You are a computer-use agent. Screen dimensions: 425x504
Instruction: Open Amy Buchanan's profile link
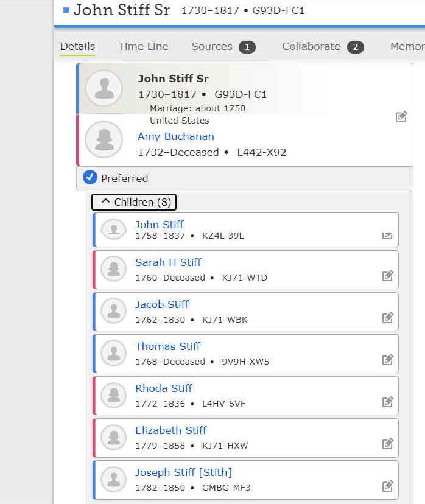175,136
